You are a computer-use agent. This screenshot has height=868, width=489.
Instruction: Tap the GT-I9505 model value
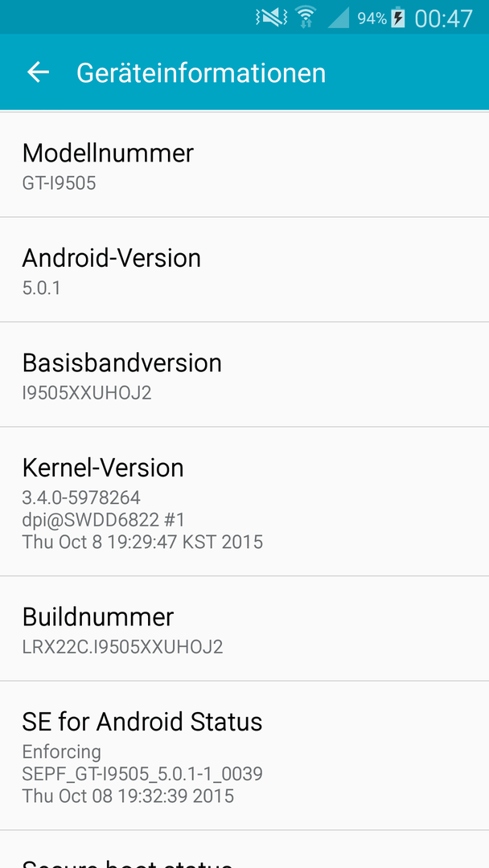click(59, 182)
